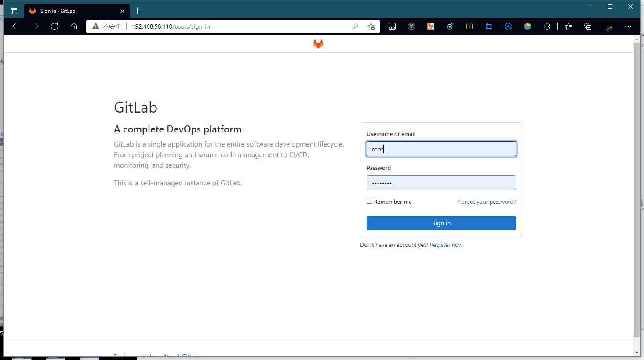
Task: Maximize the browser window
Action: [x=610, y=7]
